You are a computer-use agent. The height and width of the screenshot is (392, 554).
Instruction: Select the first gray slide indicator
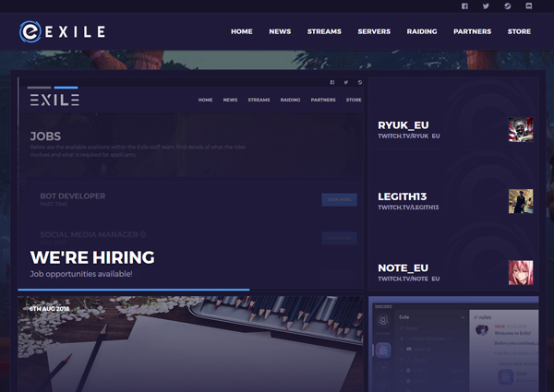click(39, 87)
